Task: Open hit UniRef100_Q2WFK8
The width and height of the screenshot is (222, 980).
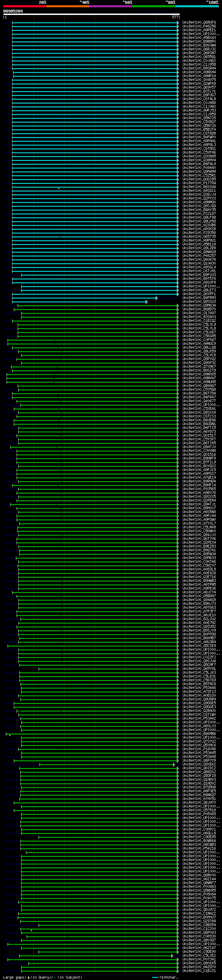Action: coord(199,84)
